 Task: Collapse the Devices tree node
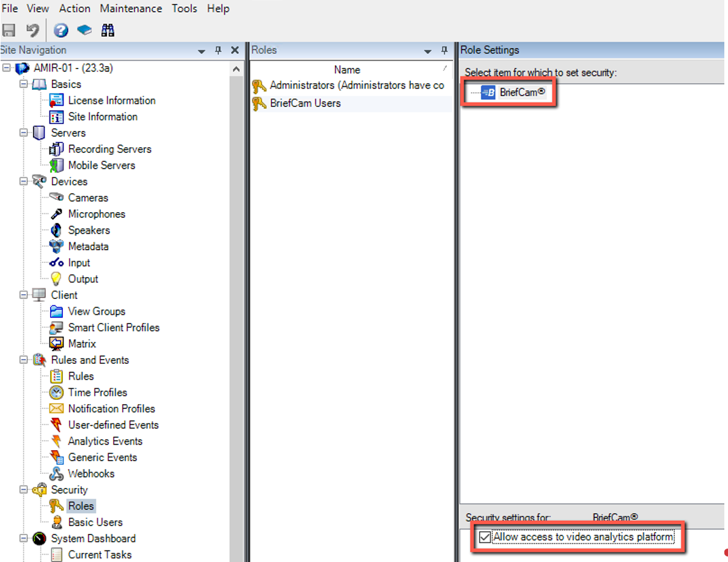point(23,182)
